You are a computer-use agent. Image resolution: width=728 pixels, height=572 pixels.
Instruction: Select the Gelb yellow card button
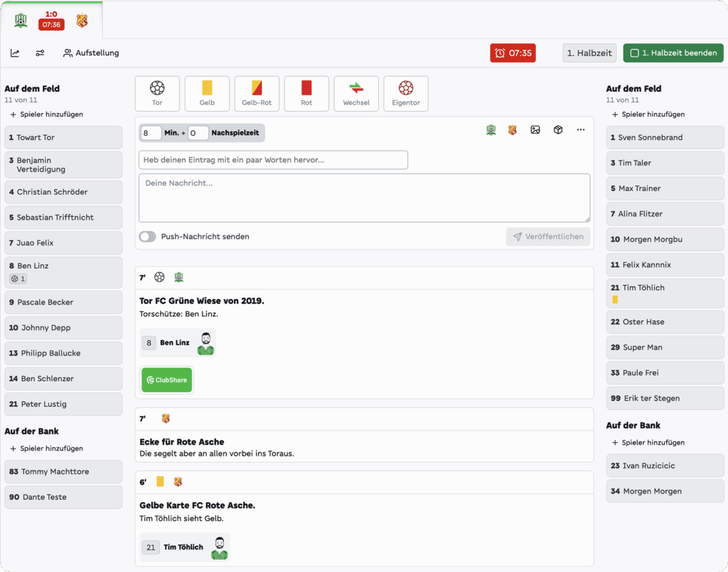coord(207,94)
